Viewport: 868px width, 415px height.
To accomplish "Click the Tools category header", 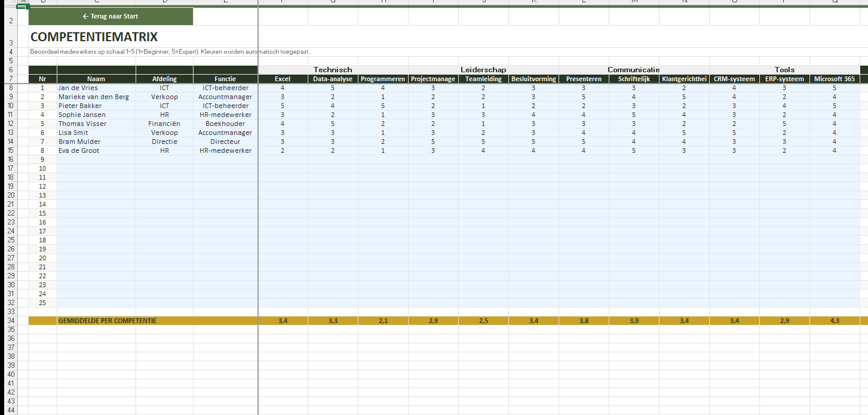I will tap(784, 70).
